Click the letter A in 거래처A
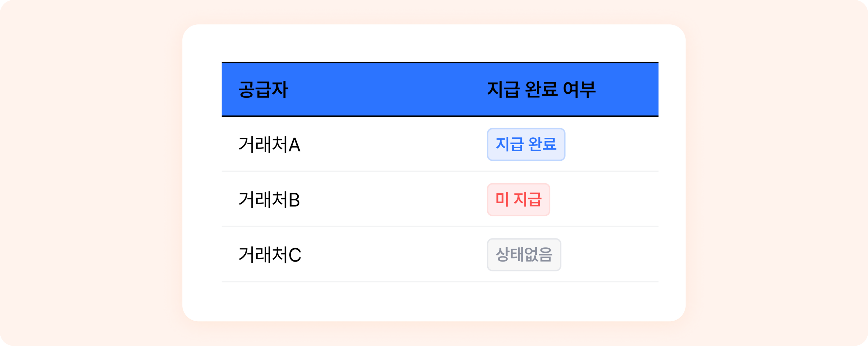Image resolution: width=868 pixels, height=346 pixels. tap(294, 145)
